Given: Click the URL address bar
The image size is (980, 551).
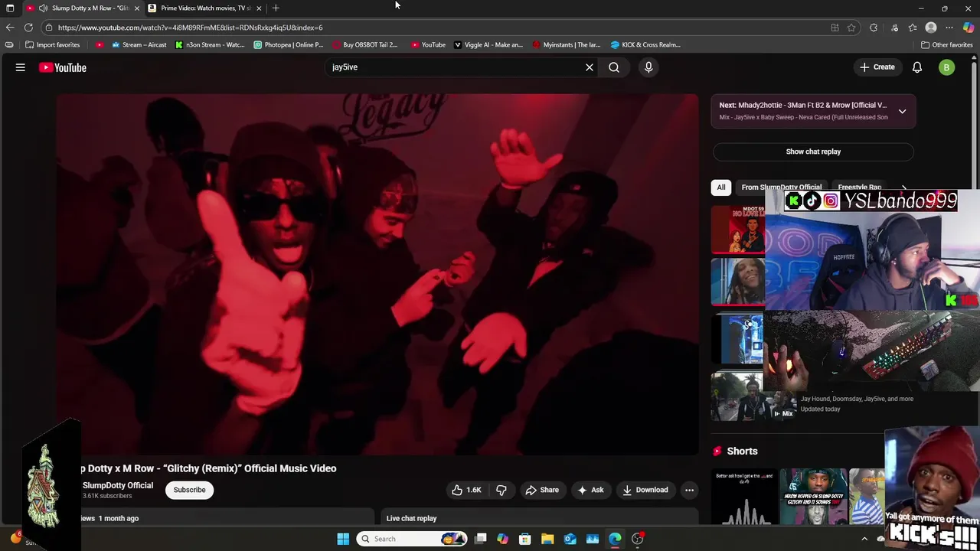Looking at the screenshot, I should coord(436,28).
